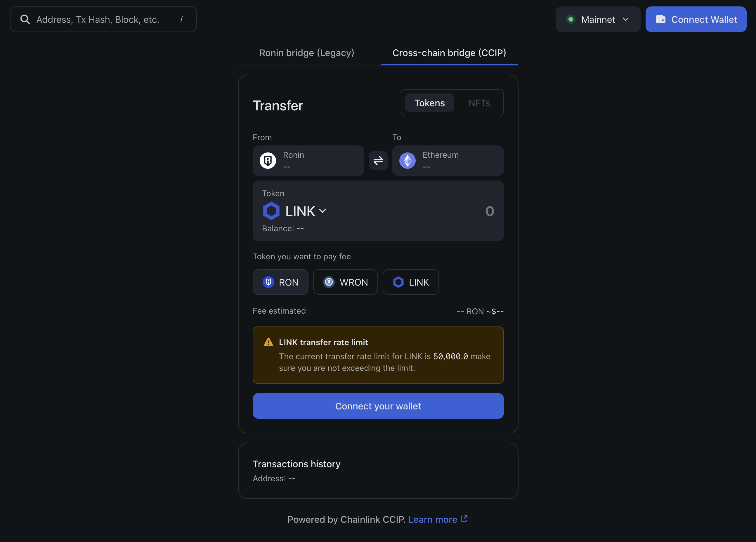Select RON as fee token
Viewport: 756px width, 542px height.
point(280,282)
